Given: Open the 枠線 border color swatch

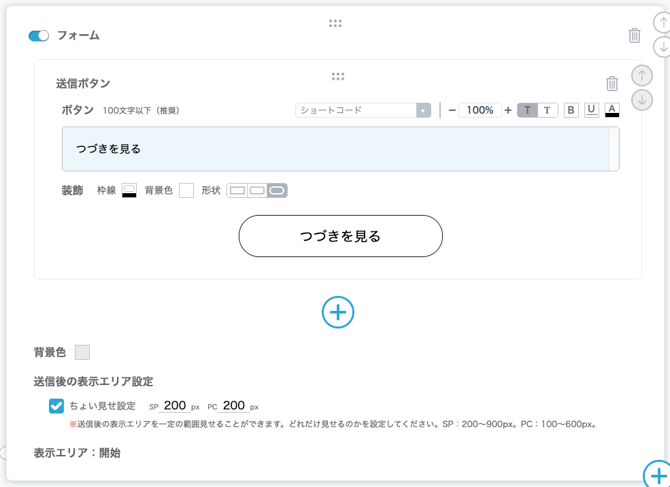Looking at the screenshot, I should (129, 191).
